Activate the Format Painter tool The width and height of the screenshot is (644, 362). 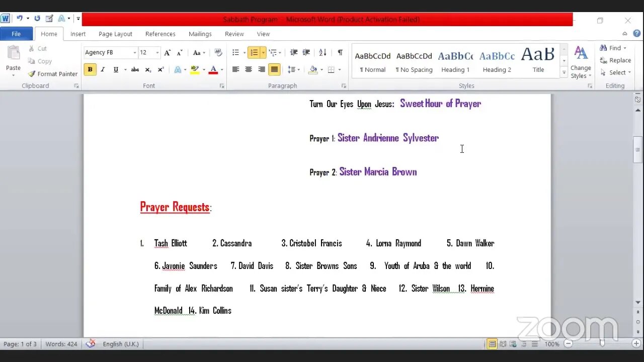pyautogui.click(x=53, y=74)
